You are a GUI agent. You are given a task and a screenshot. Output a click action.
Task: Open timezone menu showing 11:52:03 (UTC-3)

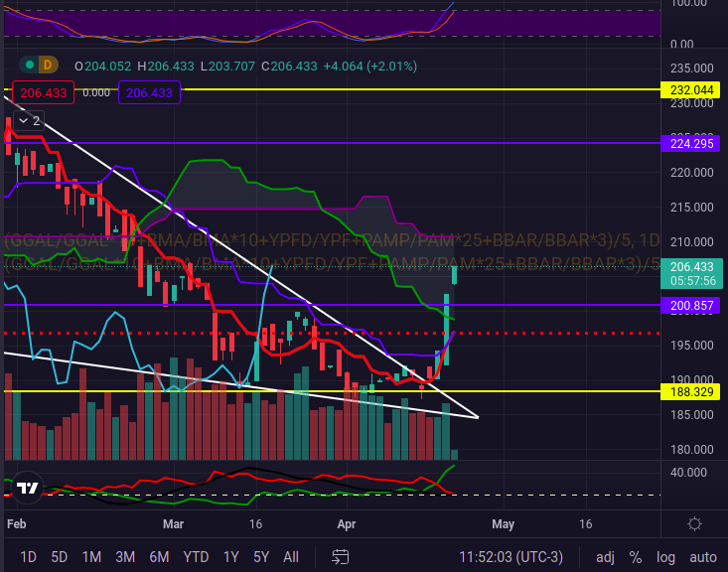pos(510,556)
